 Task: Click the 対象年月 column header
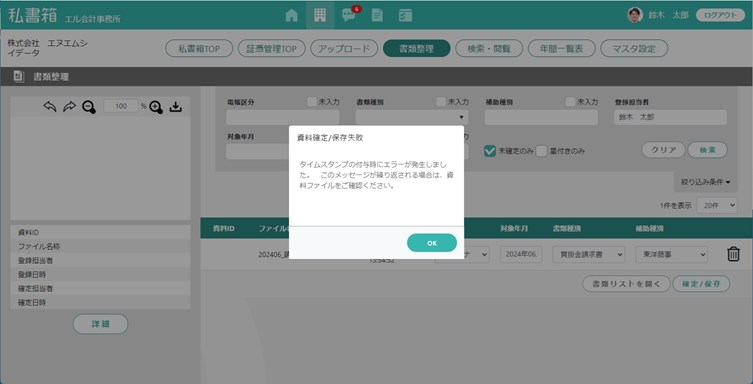tap(514, 228)
